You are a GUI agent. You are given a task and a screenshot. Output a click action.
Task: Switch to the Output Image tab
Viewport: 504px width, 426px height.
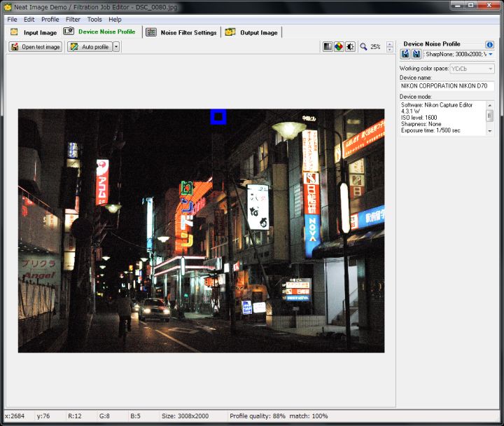[x=251, y=32]
